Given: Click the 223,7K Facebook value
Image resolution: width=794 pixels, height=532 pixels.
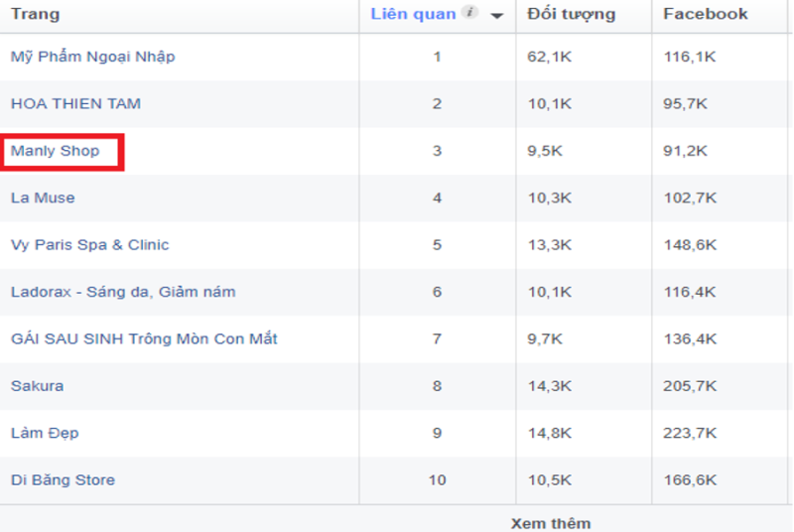Looking at the screenshot, I should click(690, 434).
